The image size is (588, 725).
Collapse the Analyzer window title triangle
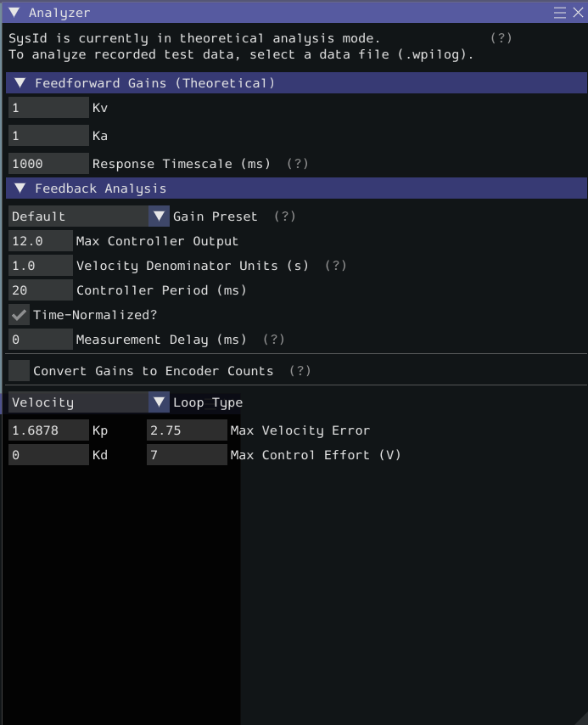tap(14, 13)
